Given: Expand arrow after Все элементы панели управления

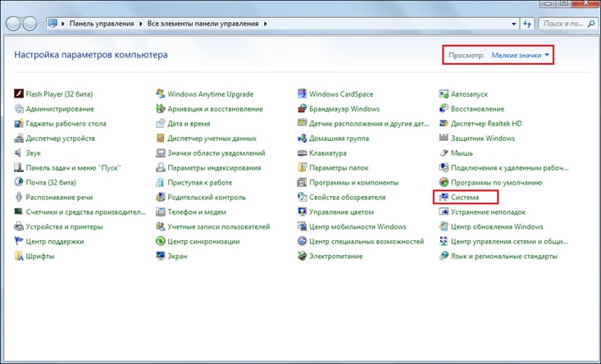Looking at the screenshot, I should click(265, 24).
